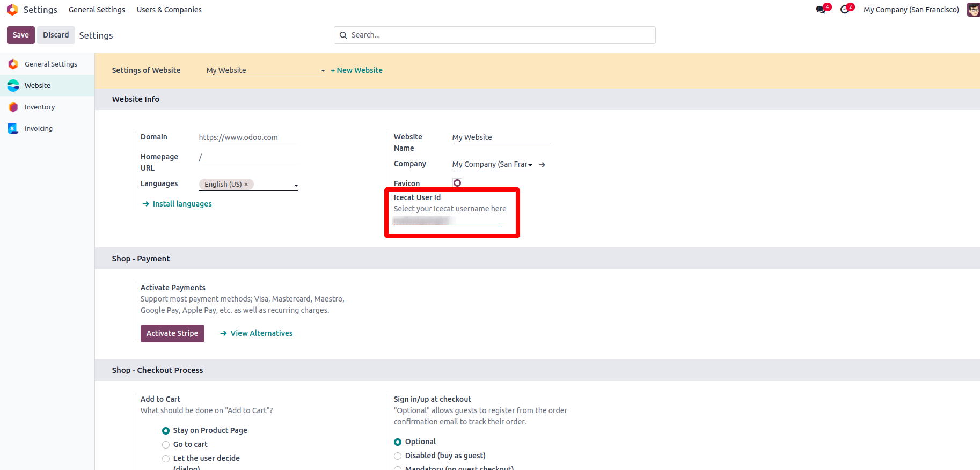This screenshot has width=980, height=470.
Task: Click the favicon image thumbnail
Action: [x=457, y=183]
